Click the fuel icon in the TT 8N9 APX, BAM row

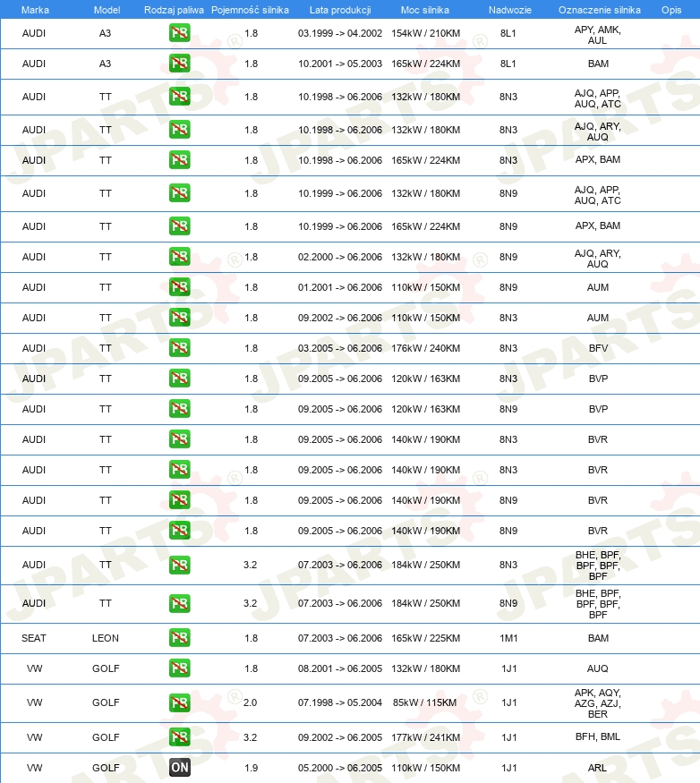[179, 226]
